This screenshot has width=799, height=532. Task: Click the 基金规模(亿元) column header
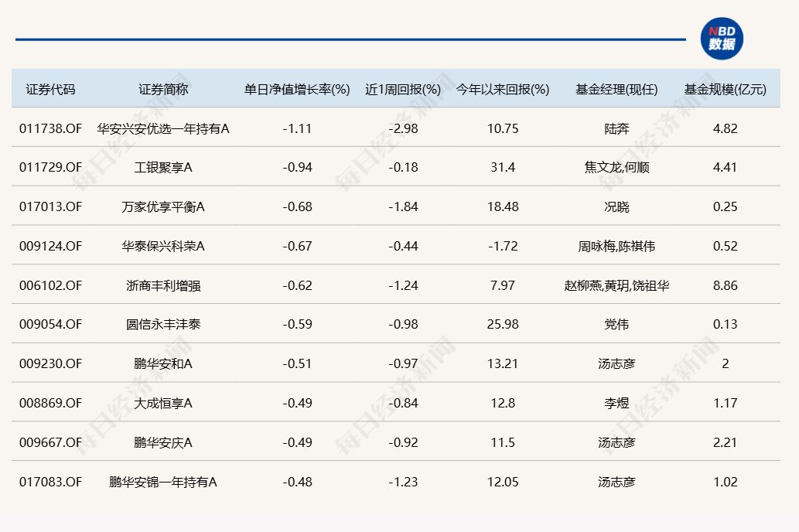(725, 90)
